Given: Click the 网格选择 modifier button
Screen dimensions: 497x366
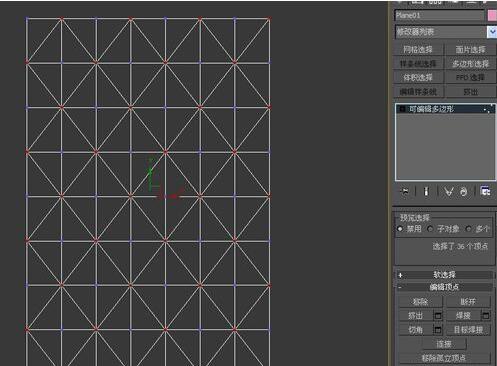Looking at the screenshot, I should [418, 50].
